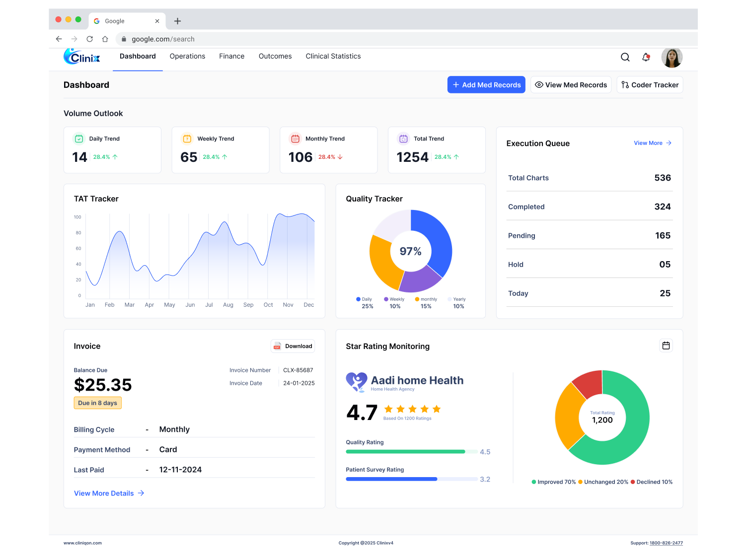The image size is (747, 560).
Task: Expand Execution Queue via View More
Action: click(x=652, y=143)
